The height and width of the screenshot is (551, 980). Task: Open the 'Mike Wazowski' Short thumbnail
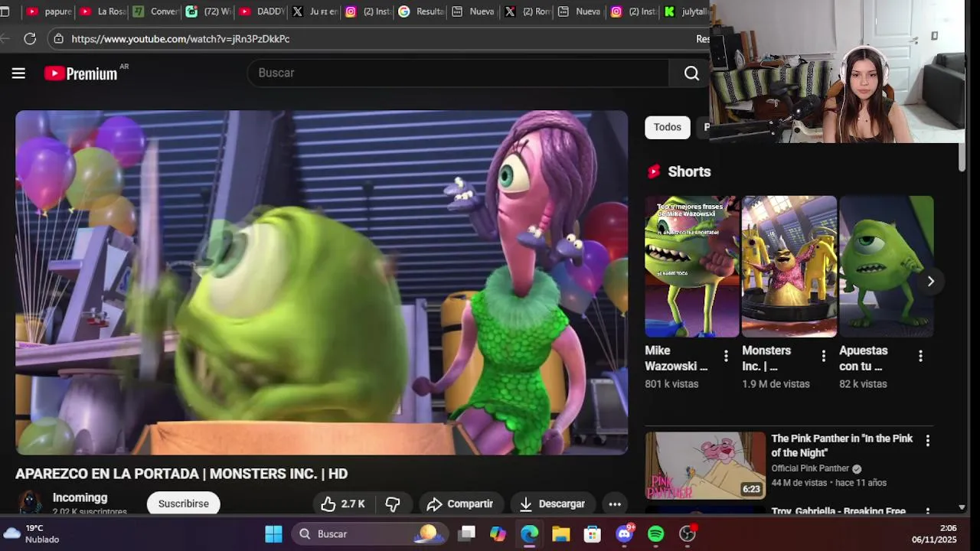coord(691,266)
